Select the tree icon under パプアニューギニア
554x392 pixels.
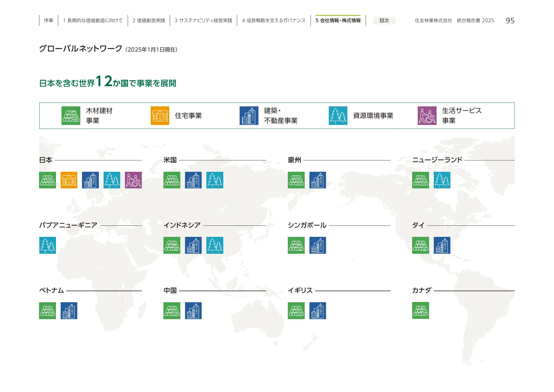47,245
